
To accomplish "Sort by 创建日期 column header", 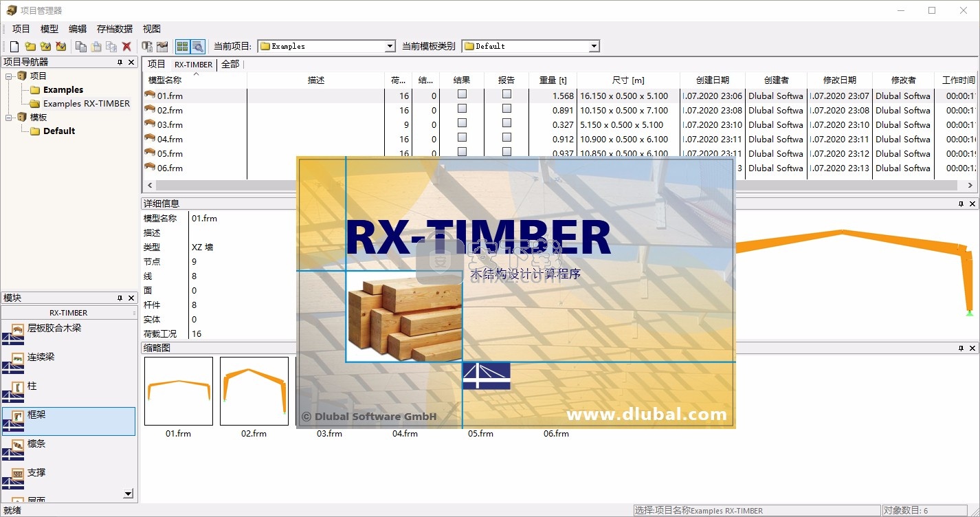I will (x=713, y=80).
